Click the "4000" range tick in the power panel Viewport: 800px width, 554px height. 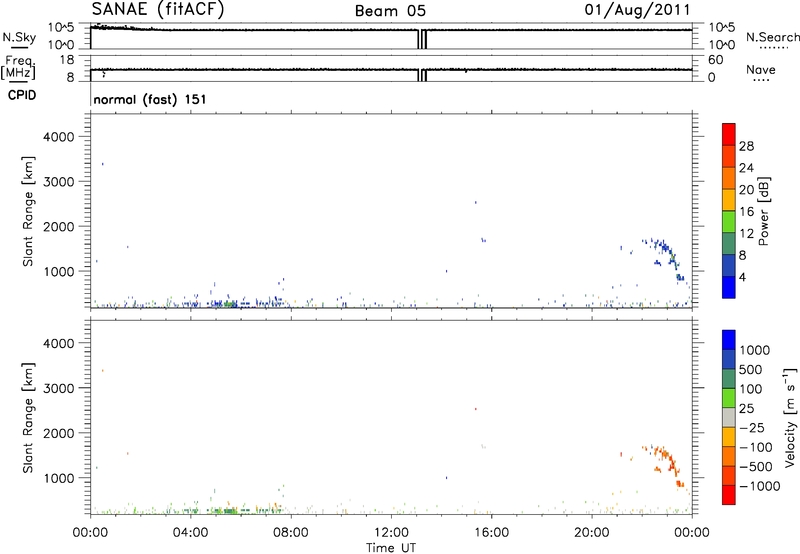(x=59, y=137)
